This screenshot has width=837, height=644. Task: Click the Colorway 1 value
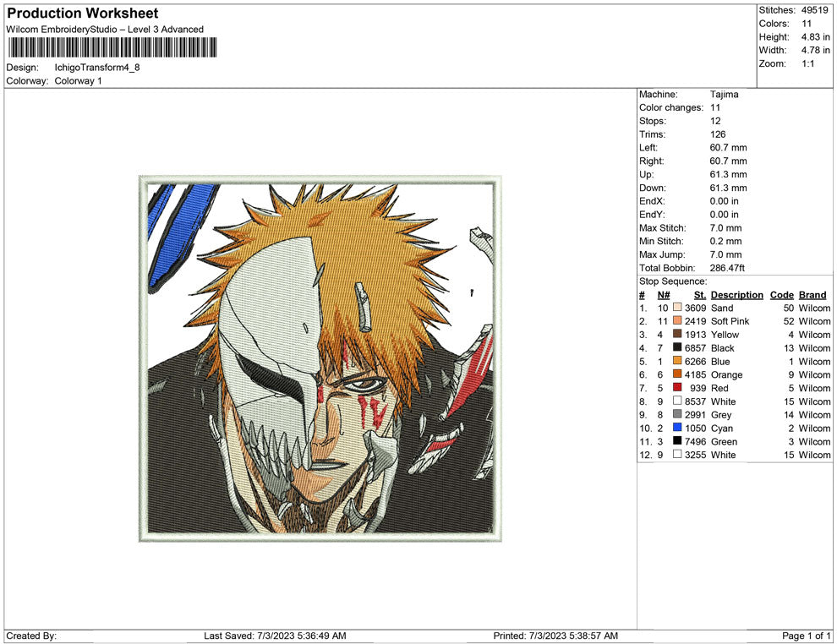click(x=78, y=80)
